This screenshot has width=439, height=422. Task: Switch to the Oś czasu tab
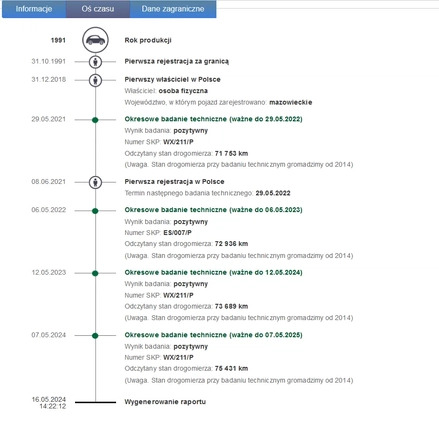click(98, 9)
